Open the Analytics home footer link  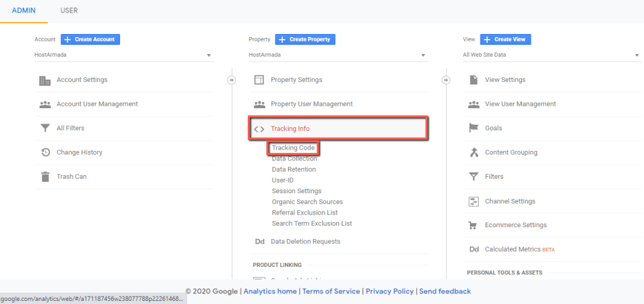click(x=270, y=291)
